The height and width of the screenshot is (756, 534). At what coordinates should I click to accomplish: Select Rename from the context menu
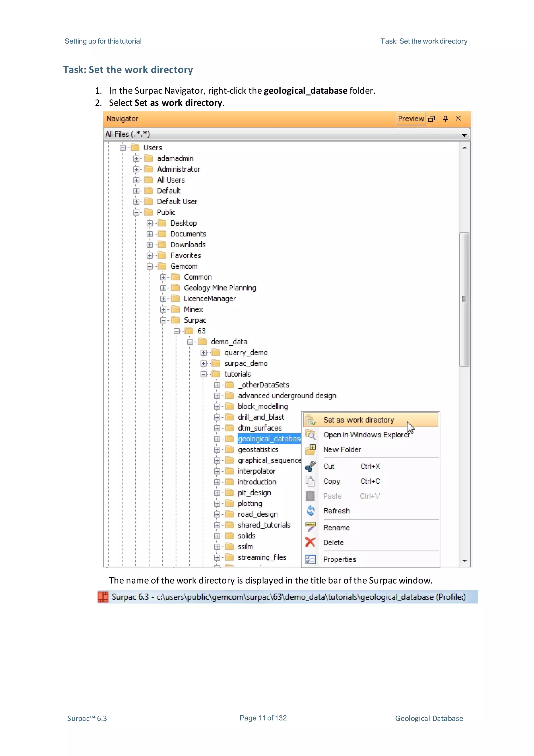point(336,527)
